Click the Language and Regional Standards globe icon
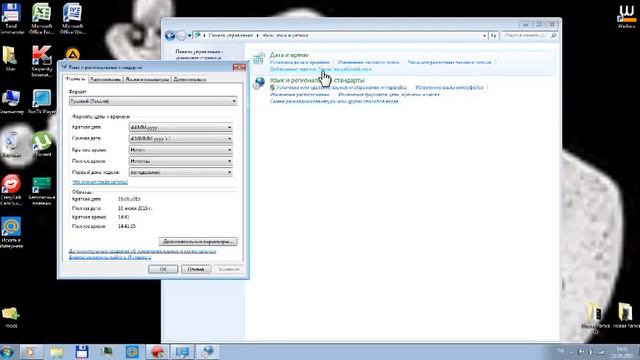Screen dimensions: 640x360 pyautogui.click(x=259, y=83)
